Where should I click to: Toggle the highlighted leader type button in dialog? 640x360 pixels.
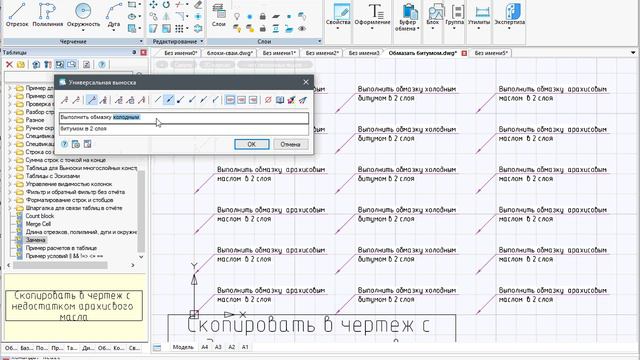[x=92, y=100]
